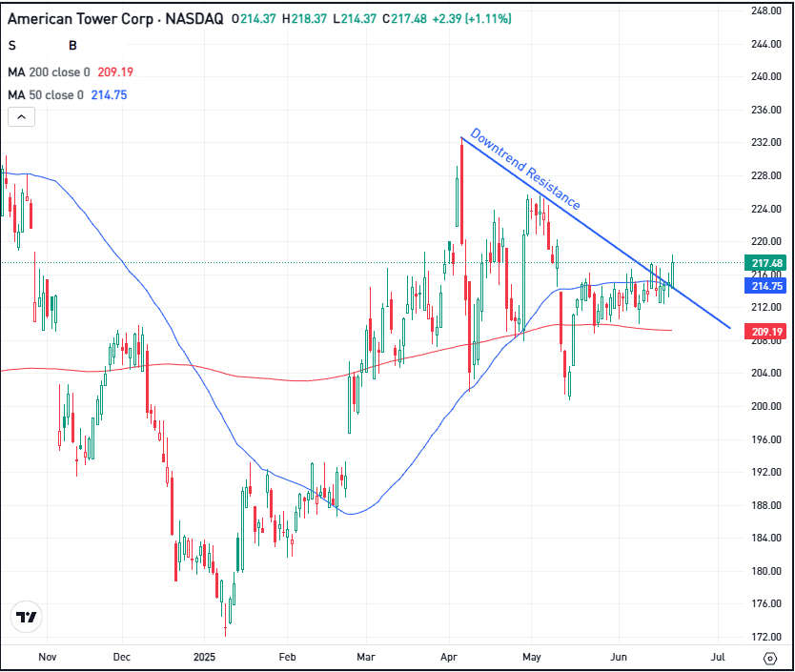Click the Apr label on time axis
This screenshot has width=795, height=672.
(449, 657)
